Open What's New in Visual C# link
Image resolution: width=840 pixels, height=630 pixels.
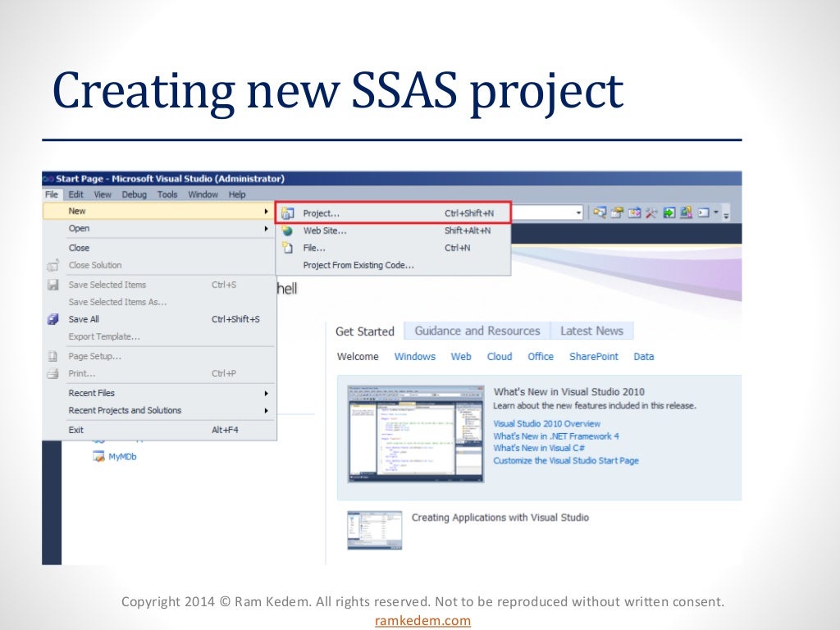click(539, 449)
